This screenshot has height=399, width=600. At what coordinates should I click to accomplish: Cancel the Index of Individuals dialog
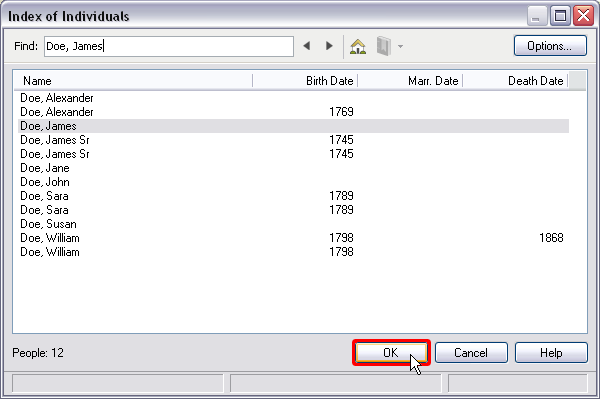click(471, 352)
